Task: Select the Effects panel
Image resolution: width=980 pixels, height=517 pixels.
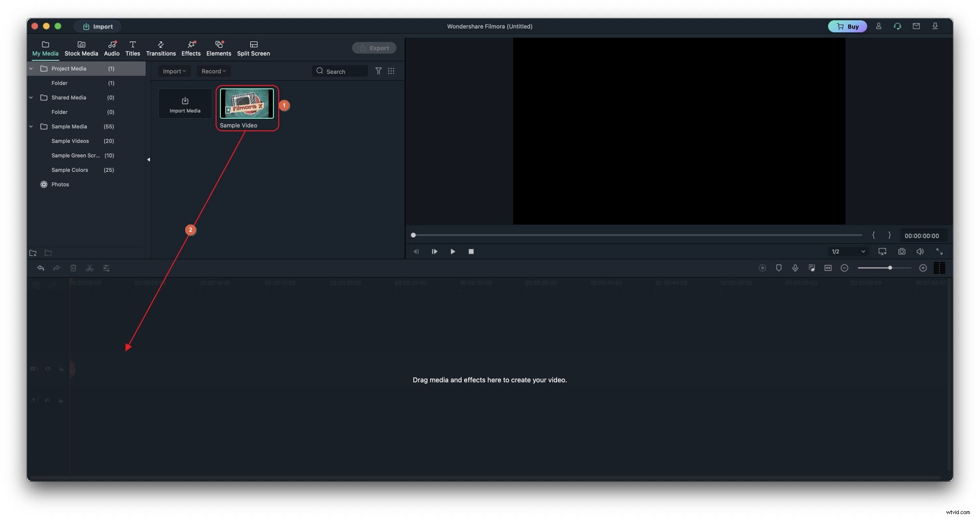Action: pyautogui.click(x=191, y=47)
